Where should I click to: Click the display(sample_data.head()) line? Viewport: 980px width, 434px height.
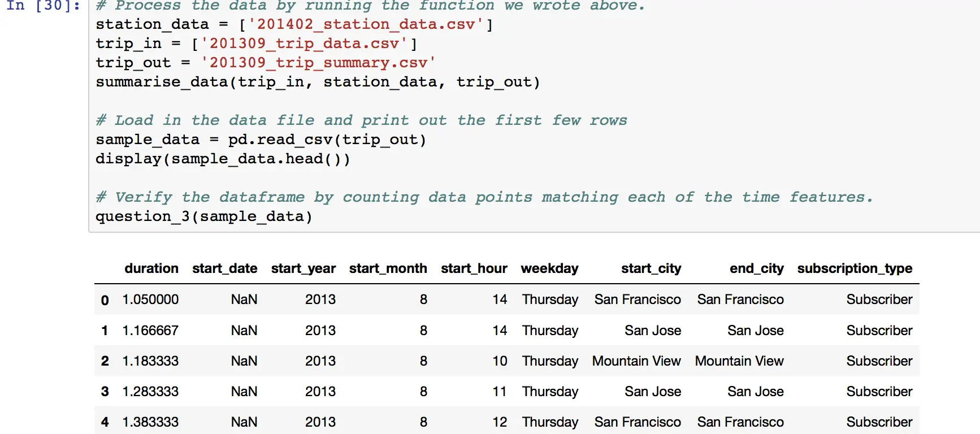(223, 159)
